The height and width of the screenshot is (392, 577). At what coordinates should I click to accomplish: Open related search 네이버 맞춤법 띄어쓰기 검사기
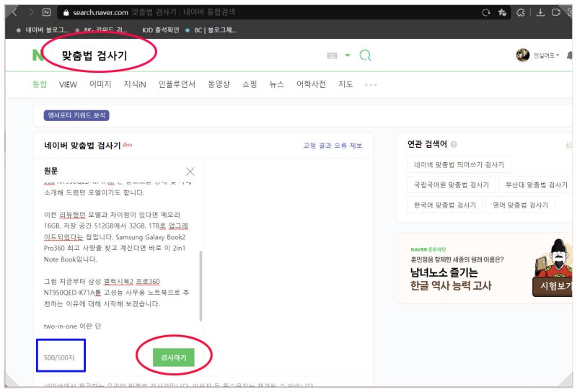tap(459, 165)
